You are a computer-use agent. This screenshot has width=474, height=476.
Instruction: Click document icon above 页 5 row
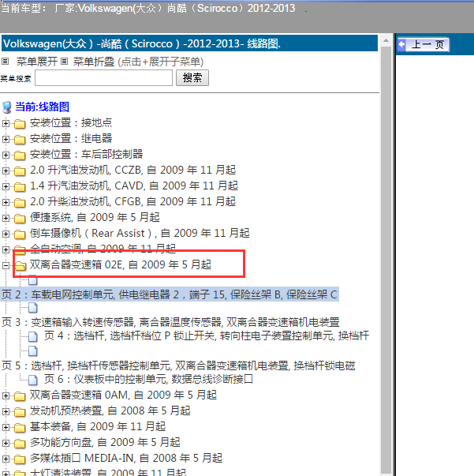[33, 351]
